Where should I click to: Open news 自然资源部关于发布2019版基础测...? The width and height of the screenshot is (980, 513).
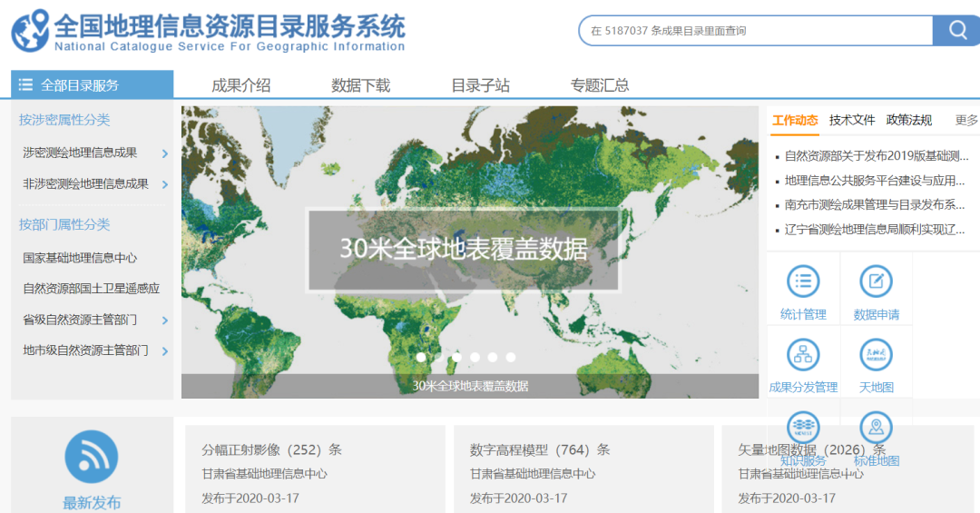877,156
